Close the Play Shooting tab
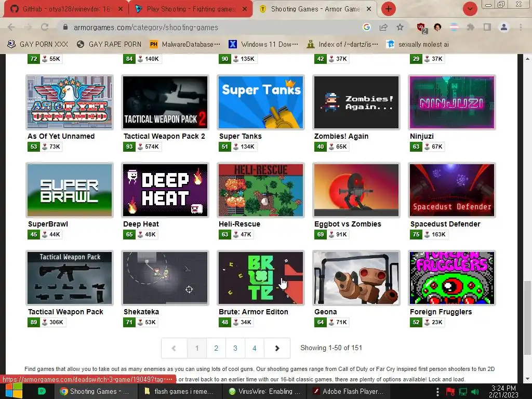The image size is (532, 399). coord(245,9)
